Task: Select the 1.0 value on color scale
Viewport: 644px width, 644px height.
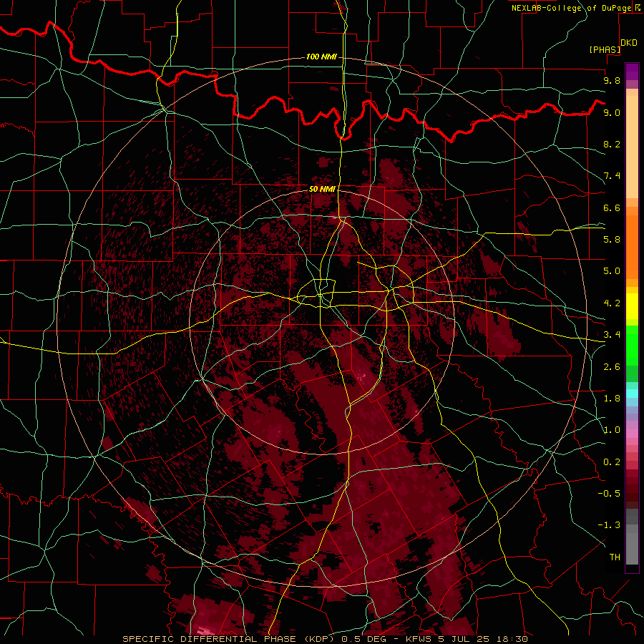Action: (612, 430)
